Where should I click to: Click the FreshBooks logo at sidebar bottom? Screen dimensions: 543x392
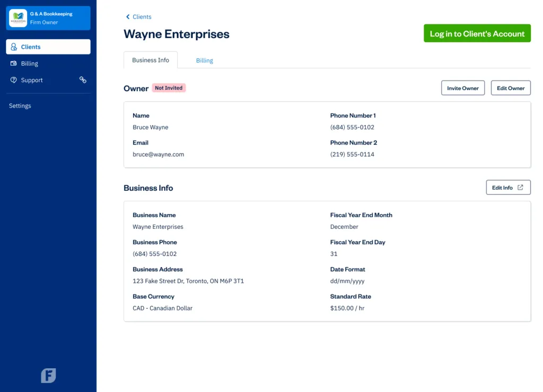[48, 376]
